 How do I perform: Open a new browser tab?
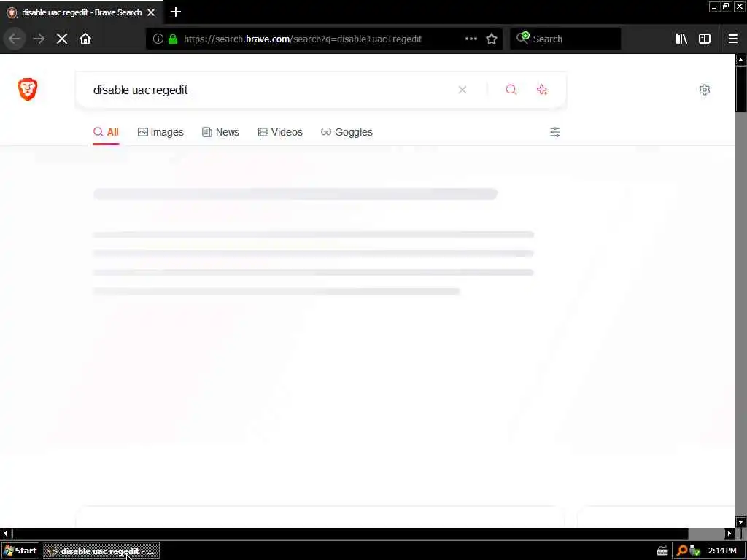pyautogui.click(x=175, y=12)
